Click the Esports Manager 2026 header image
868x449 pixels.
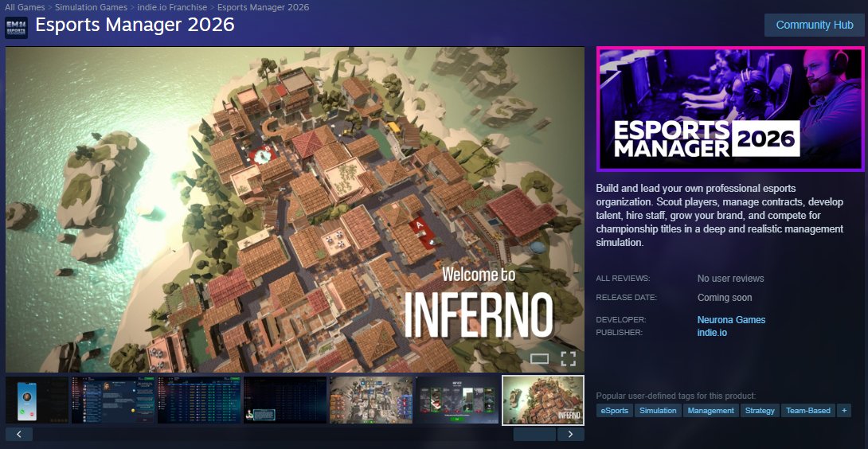[x=730, y=109]
